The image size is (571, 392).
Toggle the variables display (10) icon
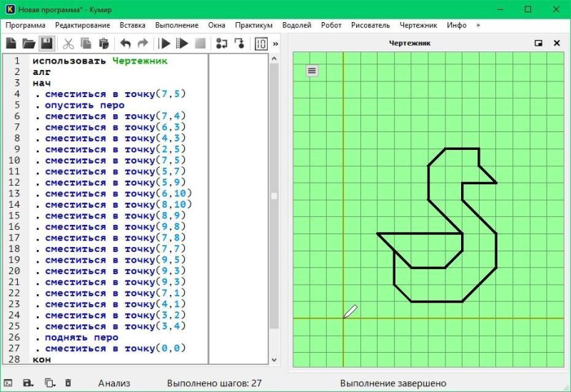point(261,44)
